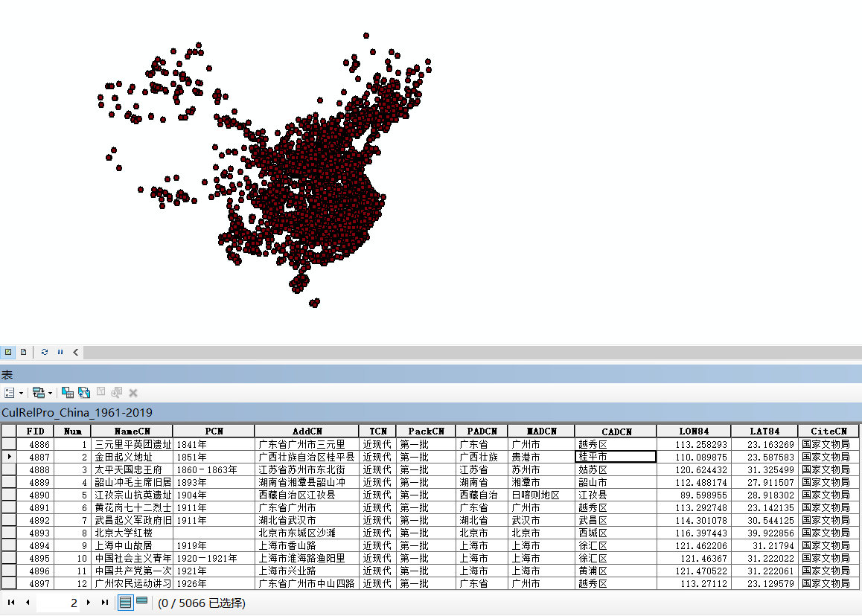Viewport: 862px width, 616px height.
Task: Click the AddCN column header
Action: pyautogui.click(x=307, y=431)
